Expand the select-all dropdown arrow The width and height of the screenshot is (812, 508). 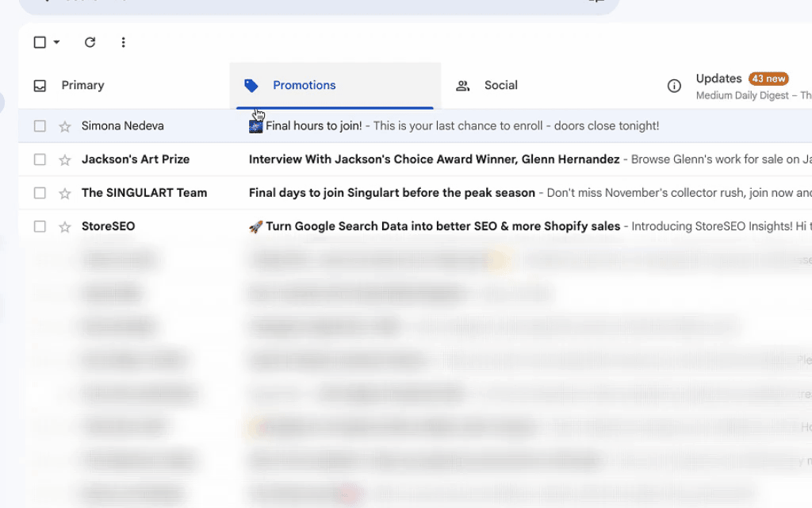click(56, 42)
